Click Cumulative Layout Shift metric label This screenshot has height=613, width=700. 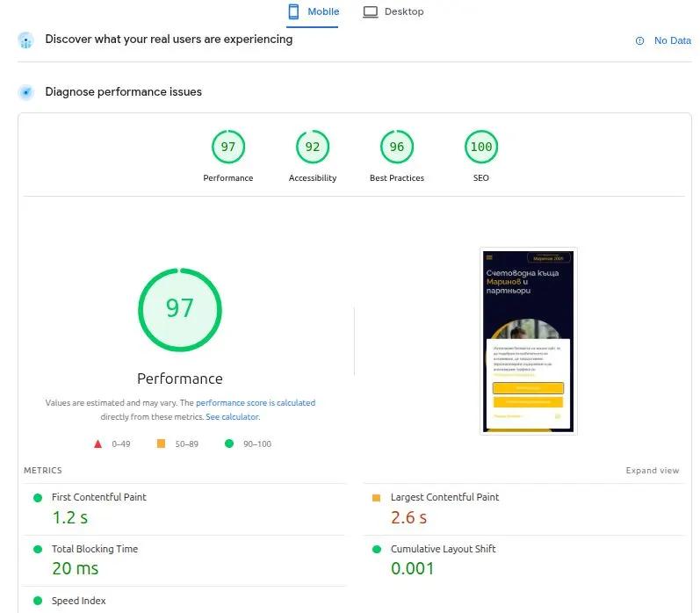coord(444,549)
